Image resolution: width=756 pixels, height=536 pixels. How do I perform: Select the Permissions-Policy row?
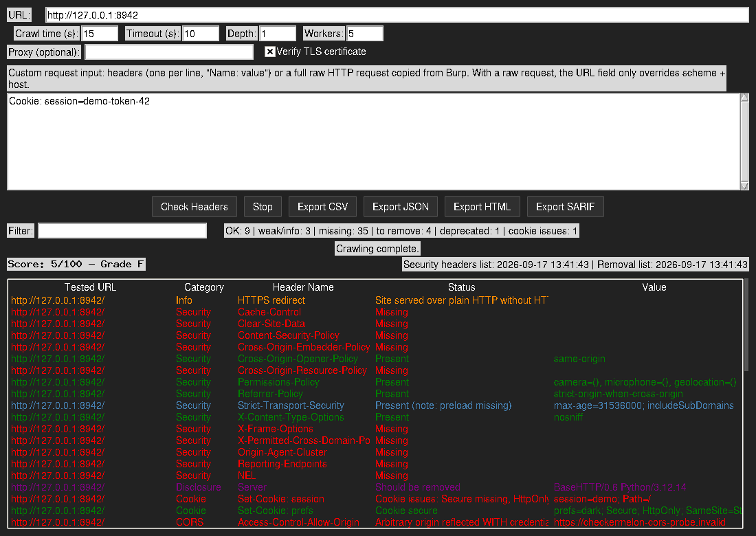(x=375, y=382)
